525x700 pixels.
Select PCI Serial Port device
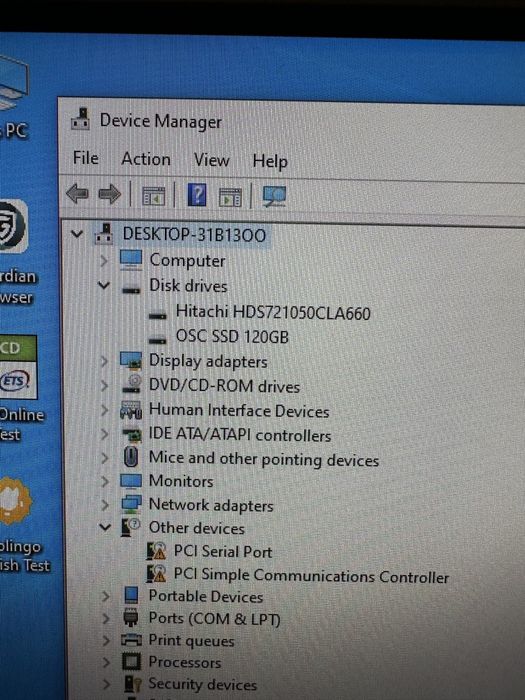coord(223,551)
